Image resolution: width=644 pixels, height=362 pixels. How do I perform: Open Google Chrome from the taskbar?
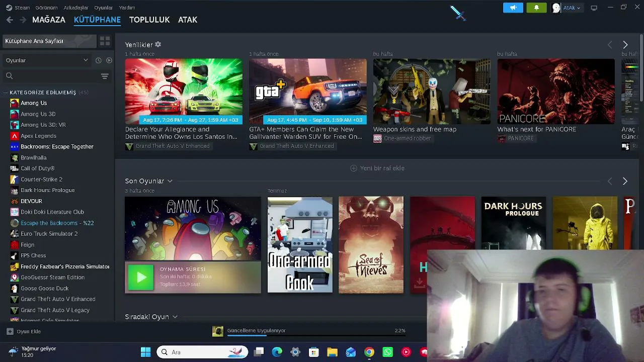tap(369, 352)
